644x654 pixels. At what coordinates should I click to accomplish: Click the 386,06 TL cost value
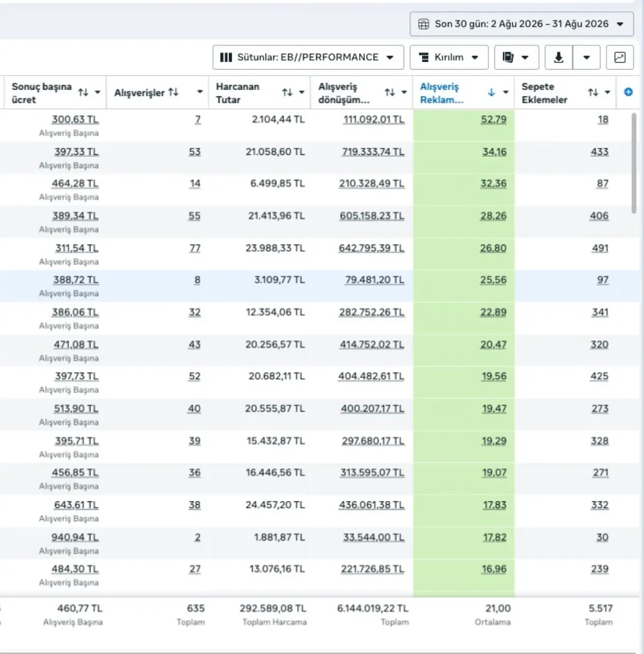tap(75, 312)
